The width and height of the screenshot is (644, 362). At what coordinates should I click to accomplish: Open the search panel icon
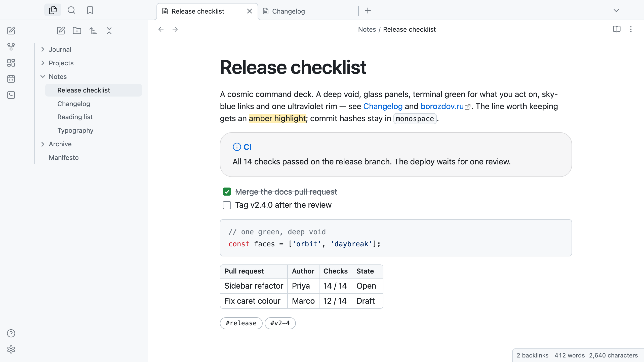(x=71, y=10)
